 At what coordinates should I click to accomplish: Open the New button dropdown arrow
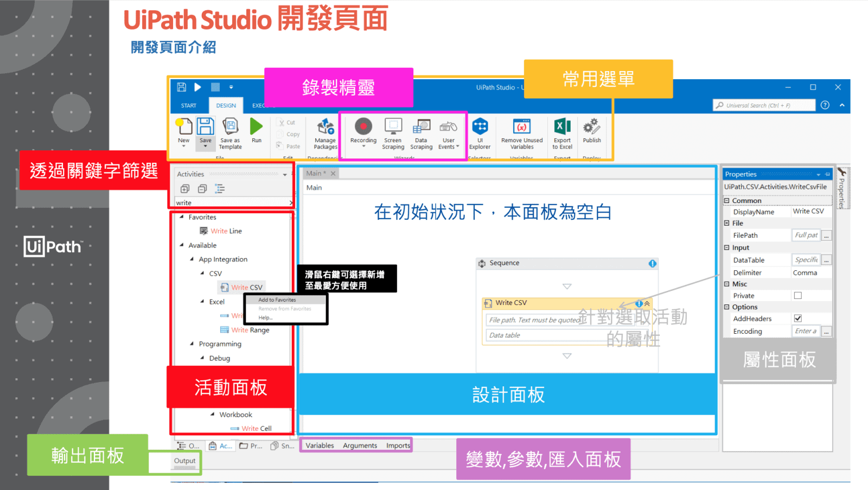tap(183, 147)
